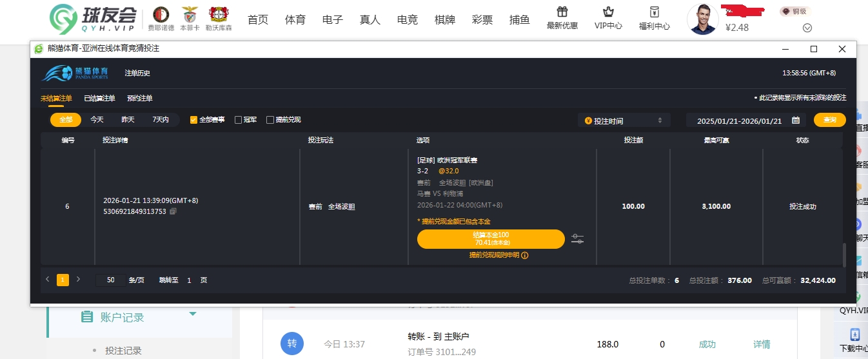Viewport: 868px width, 359px height.
Task: Switch to the 已结算注单 tab
Action: (x=99, y=99)
